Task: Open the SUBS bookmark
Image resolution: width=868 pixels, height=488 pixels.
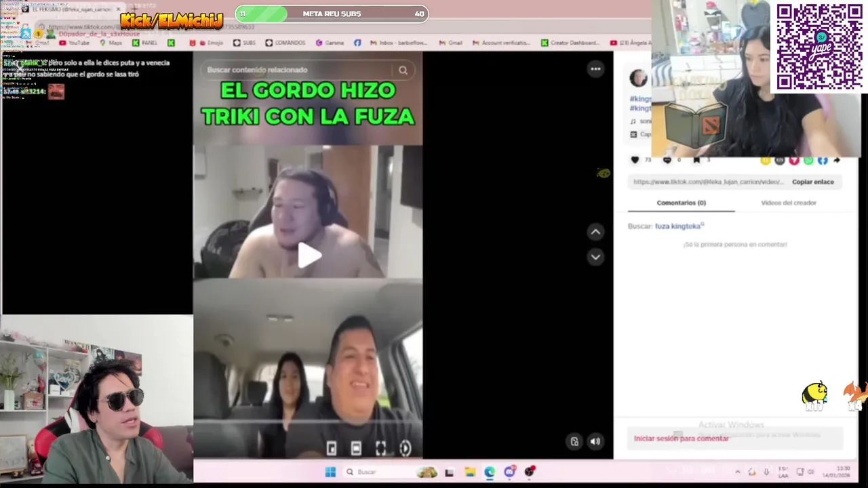Action: [x=244, y=43]
